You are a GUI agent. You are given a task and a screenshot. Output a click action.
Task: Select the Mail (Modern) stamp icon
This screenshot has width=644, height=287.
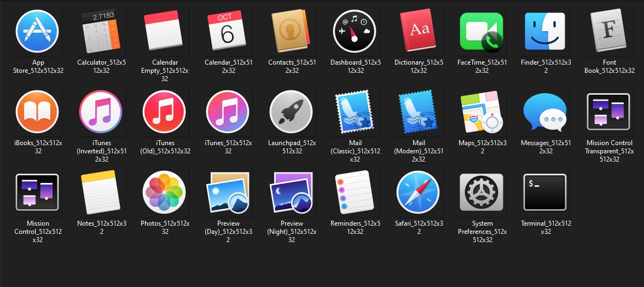click(417, 112)
